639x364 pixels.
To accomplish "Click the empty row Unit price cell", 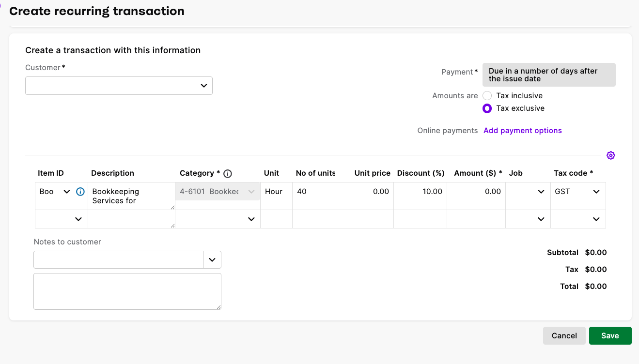I will (364, 219).
